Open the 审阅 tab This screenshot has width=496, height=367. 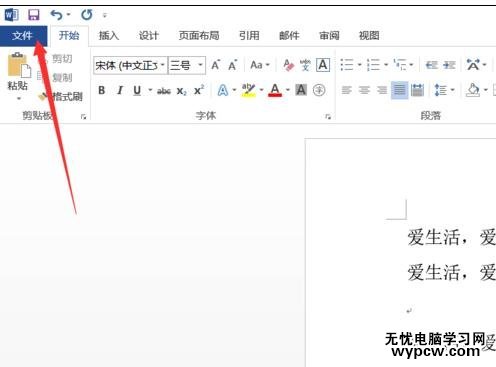click(329, 35)
